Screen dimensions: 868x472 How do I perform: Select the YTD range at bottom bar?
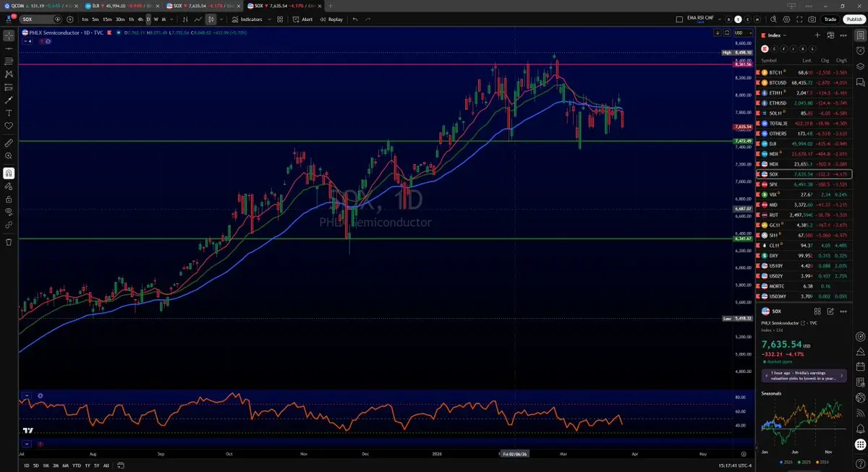77,465
